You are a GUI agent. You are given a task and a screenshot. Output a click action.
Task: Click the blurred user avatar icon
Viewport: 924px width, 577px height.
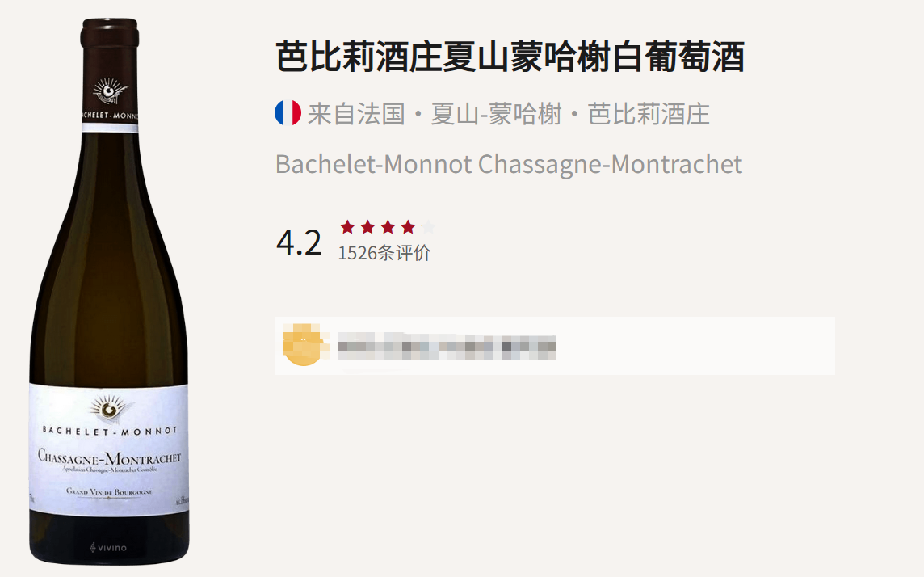click(303, 345)
